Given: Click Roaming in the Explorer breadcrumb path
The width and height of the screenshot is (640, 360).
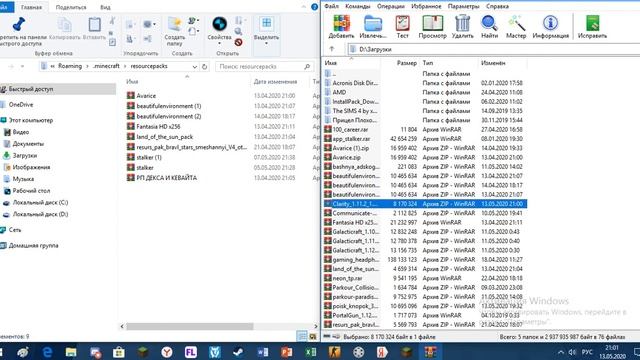Looking at the screenshot, I should tap(70, 66).
